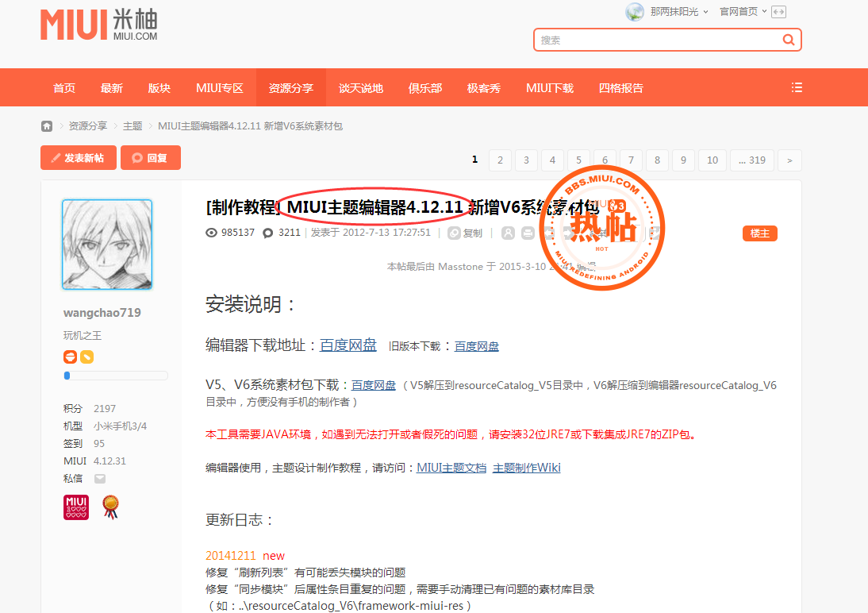Go to page 3
868x613 pixels.
point(527,160)
